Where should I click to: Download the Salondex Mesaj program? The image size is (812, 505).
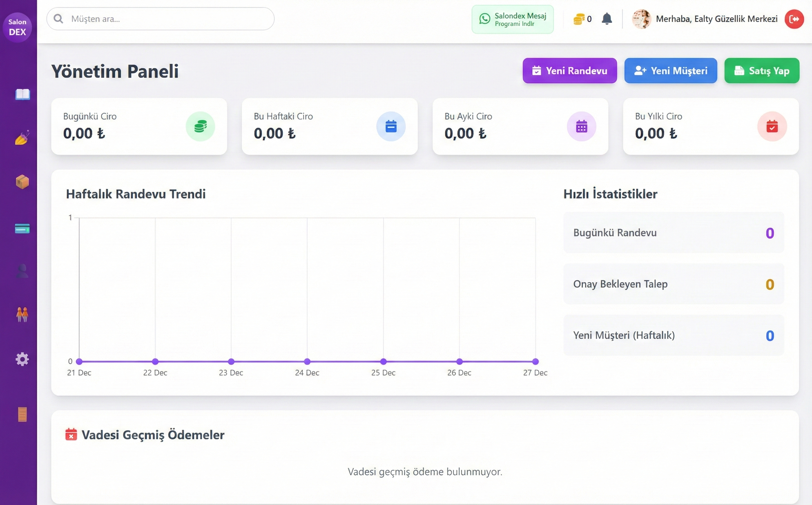[512, 19]
